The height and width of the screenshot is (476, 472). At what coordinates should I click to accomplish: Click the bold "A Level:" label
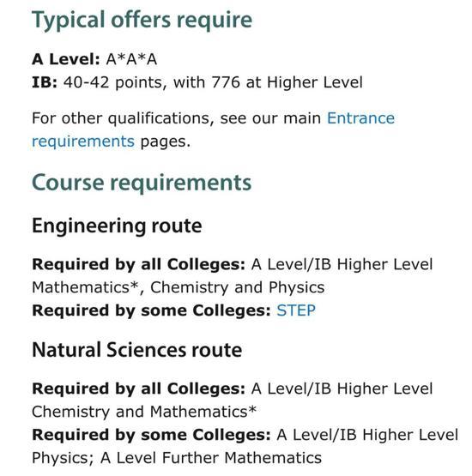(66, 59)
